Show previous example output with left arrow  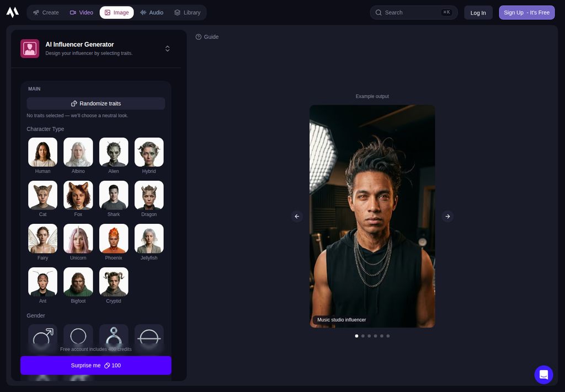coord(297,216)
